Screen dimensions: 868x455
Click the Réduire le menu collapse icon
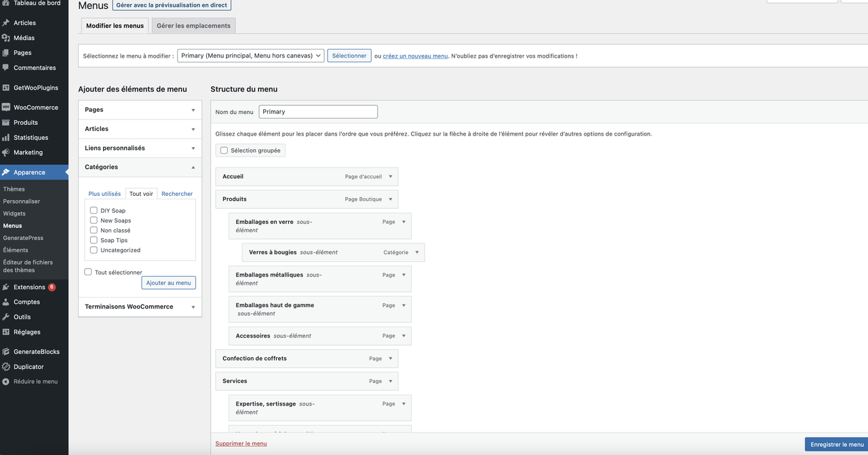(x=6, y=382)
